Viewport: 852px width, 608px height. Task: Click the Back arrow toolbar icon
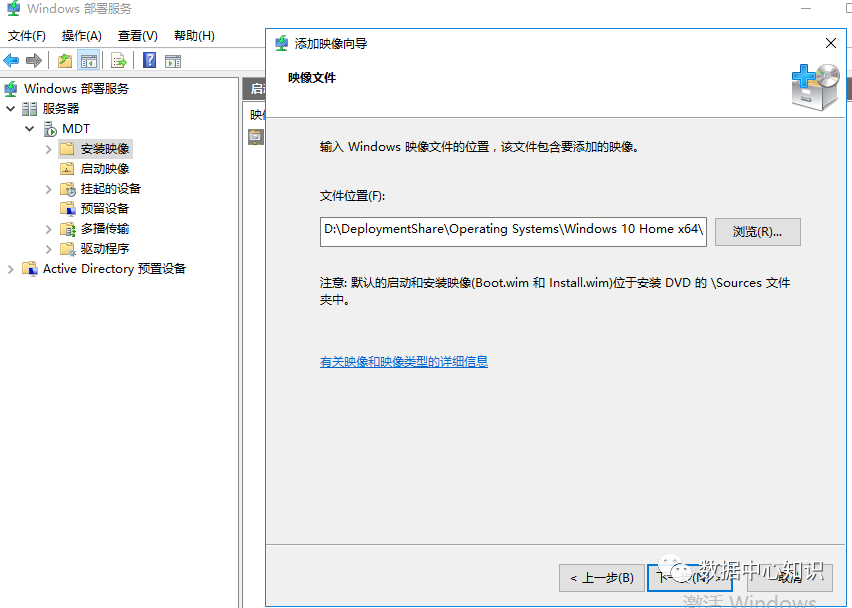11,60
